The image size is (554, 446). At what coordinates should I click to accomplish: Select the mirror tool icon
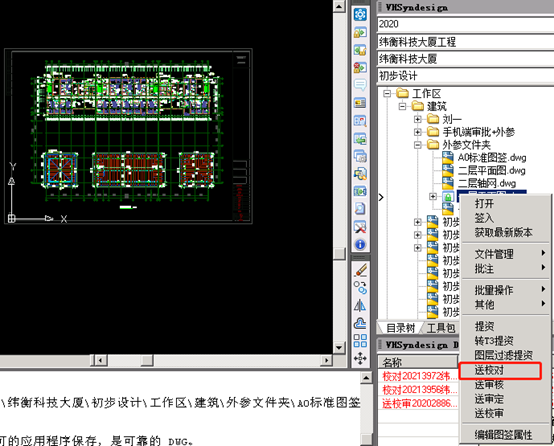click(360, 305)
